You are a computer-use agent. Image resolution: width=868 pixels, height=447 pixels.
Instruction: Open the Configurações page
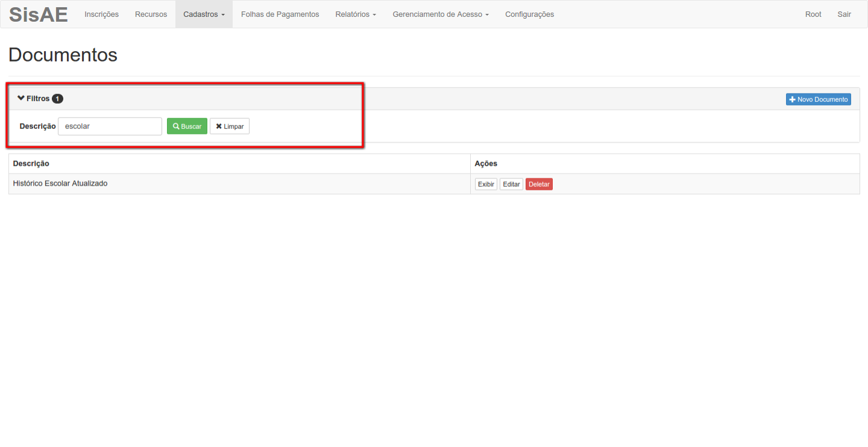pos(529,14)
